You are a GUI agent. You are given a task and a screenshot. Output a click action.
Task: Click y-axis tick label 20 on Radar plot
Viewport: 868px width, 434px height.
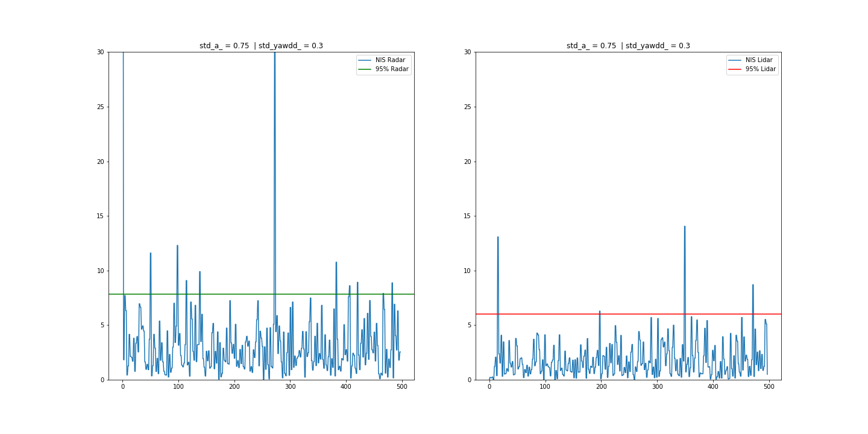pos(101,162)
